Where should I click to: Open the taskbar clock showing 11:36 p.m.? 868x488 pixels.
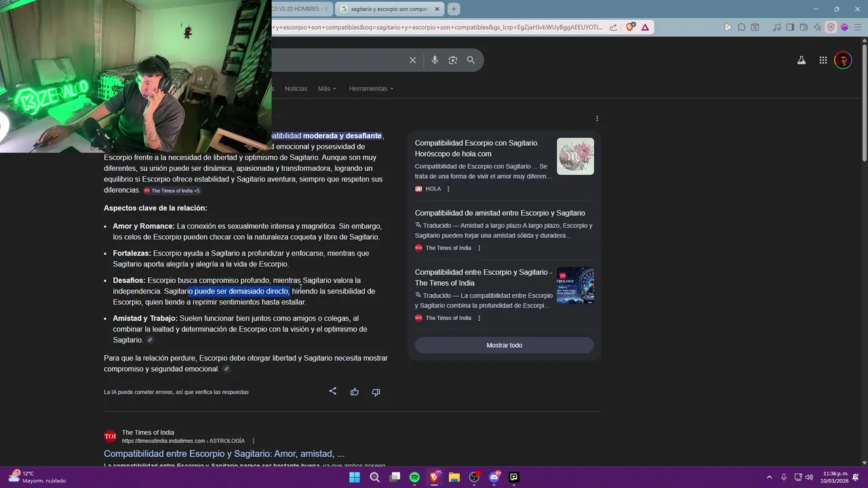click(x=835, y=477)
